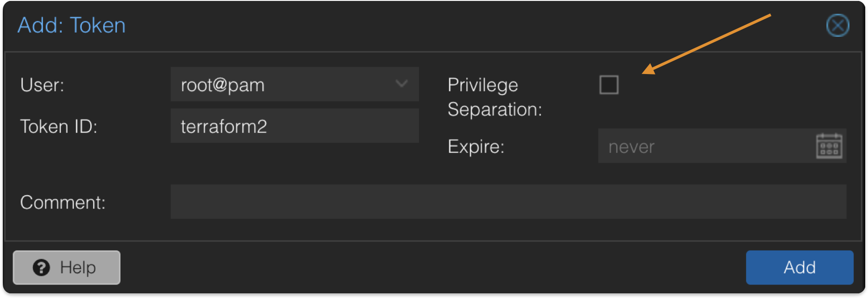This screenshot has height=298, width=868.
Task: Click the "Token ID:" field label
Action: pos(59,127)
